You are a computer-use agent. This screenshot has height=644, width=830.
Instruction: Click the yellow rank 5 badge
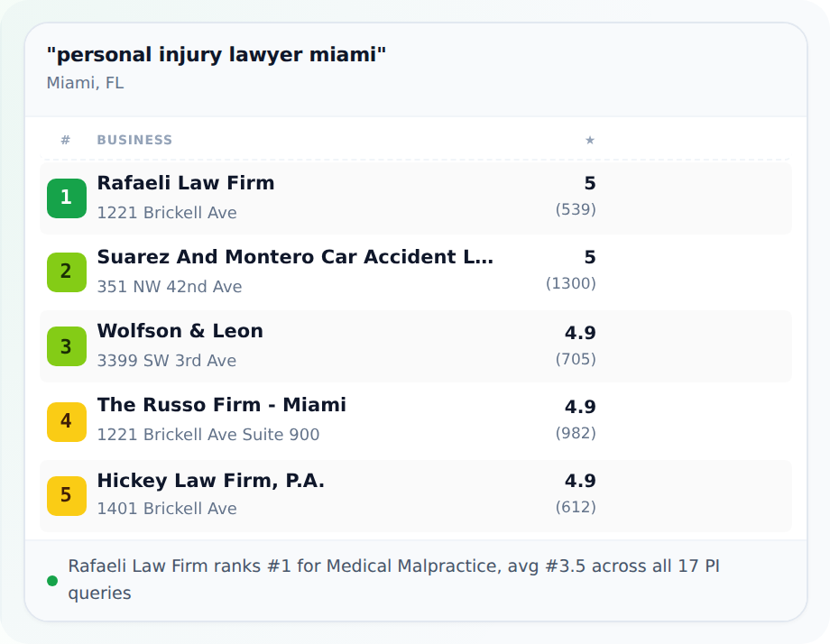coord(67,496)
